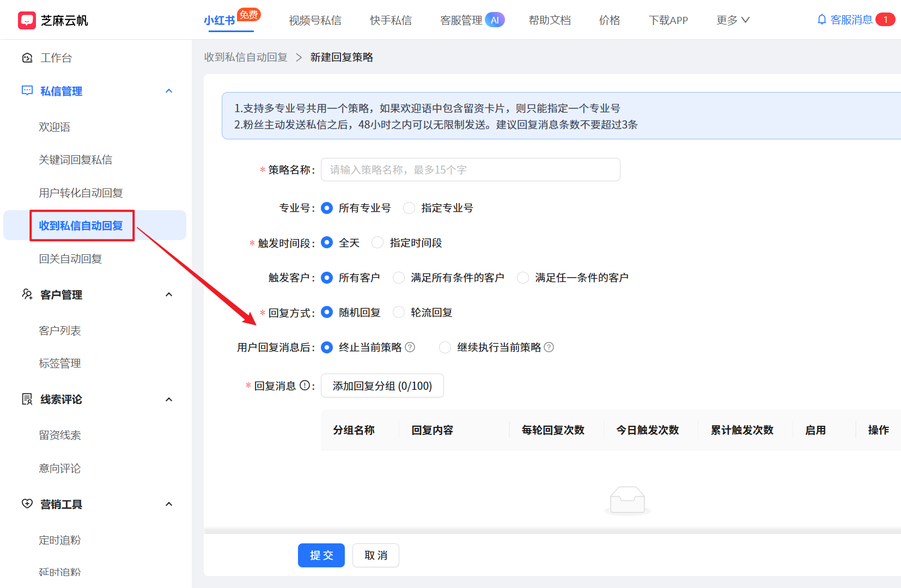This screenshot has width=901, height=588.
Task: Click the 线索评论 document icon
Action: 27,399
